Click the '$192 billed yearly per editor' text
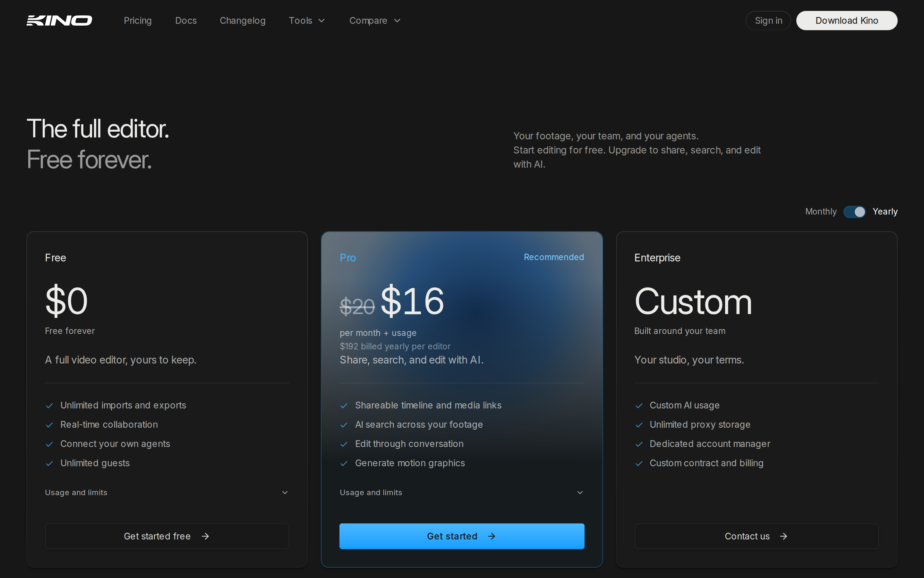 tap(395, 346)
